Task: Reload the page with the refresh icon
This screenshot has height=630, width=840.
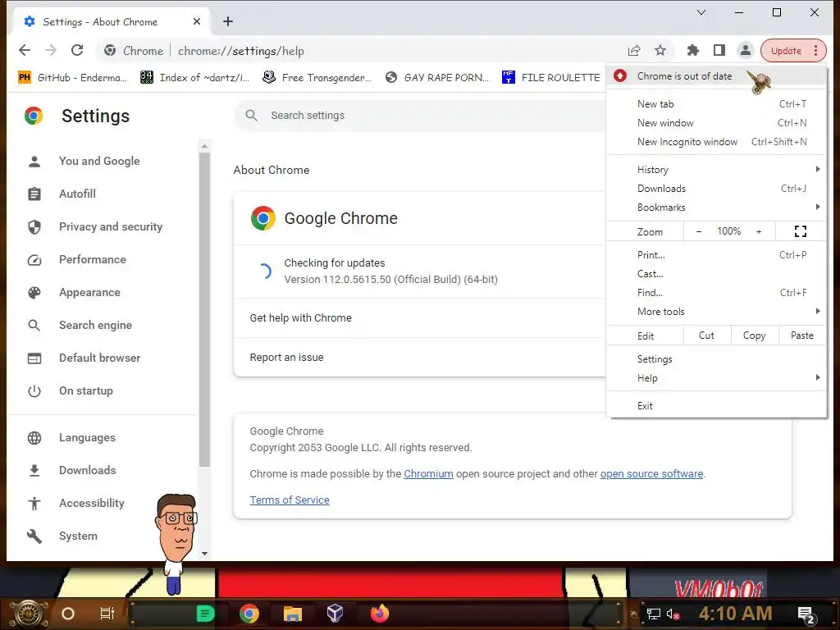Action: tap(77, 50)
